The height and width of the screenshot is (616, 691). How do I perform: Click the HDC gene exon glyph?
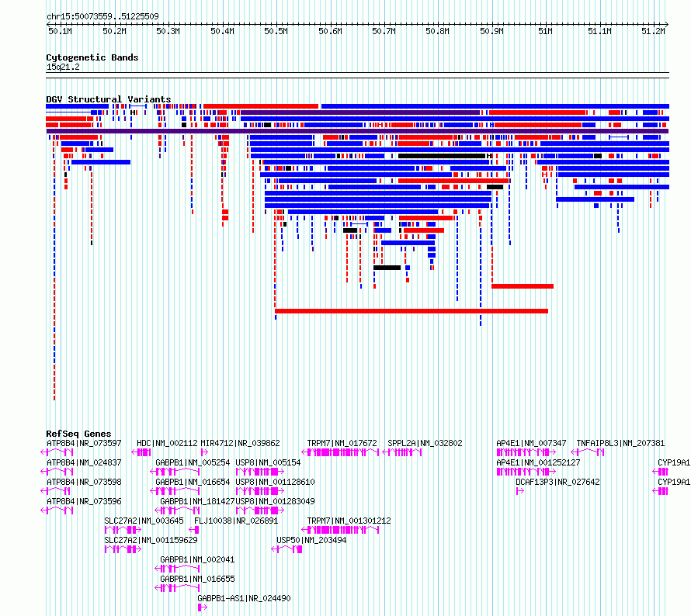tap(141, 452)
